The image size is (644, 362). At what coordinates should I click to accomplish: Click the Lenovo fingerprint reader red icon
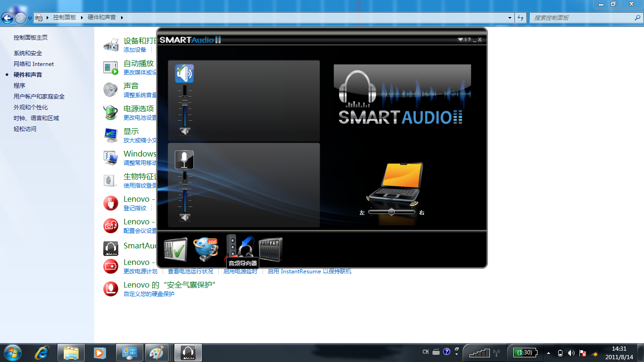pos(111,203)
